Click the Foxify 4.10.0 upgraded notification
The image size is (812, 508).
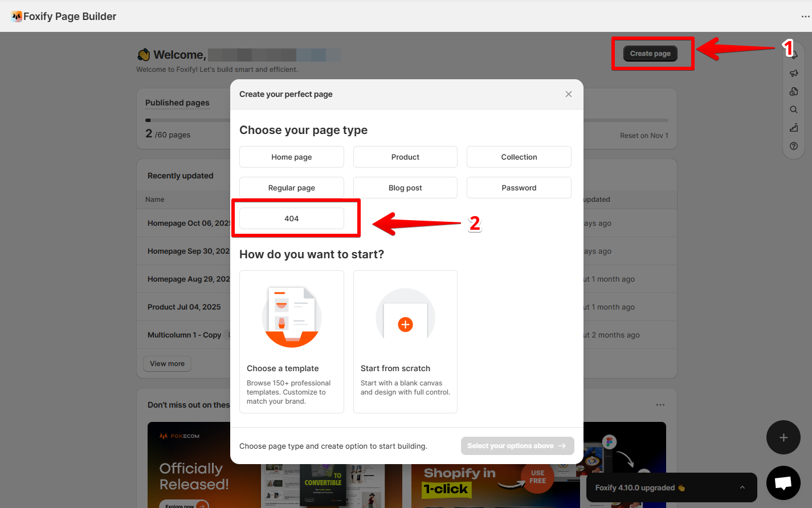pos(672,487)
